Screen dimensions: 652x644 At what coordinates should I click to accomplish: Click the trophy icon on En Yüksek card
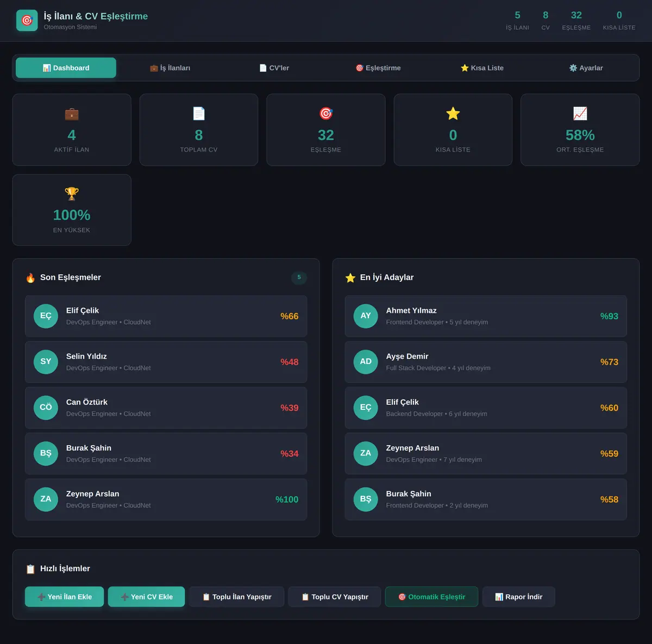pos(72,194)
